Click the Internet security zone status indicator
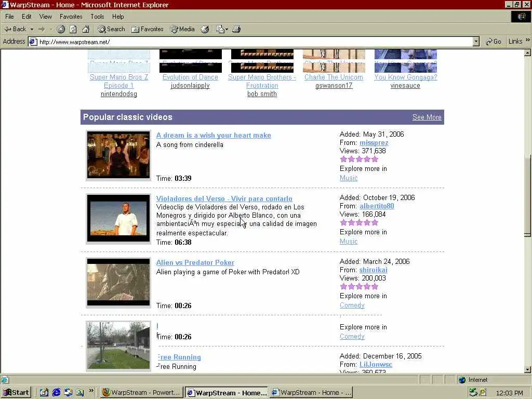 473,380
